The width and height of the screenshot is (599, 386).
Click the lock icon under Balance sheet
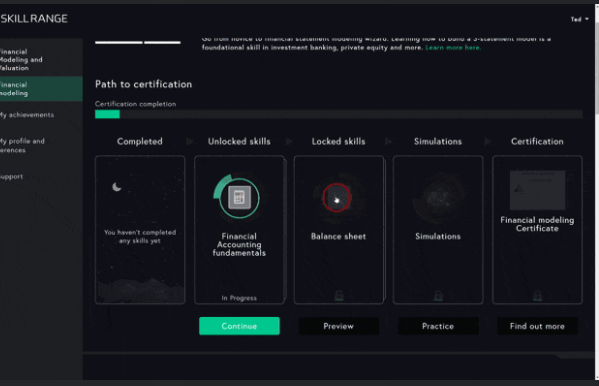(339, 295)
